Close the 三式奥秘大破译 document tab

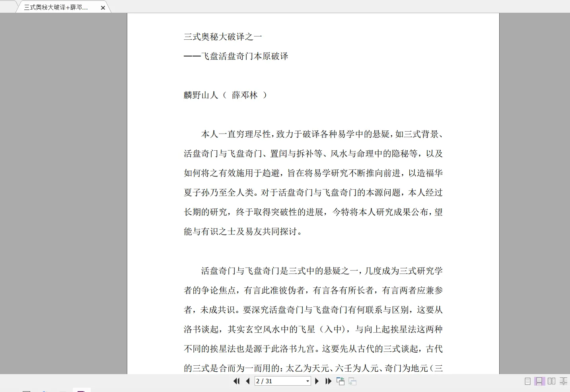pos(103,8)
